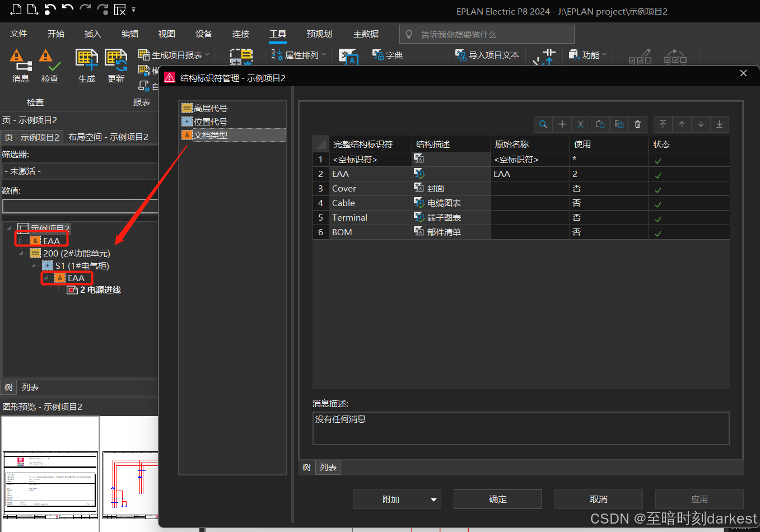Click the Terminal identifier cell
This screenshot has height=532, width=760.
coord(370,217)
